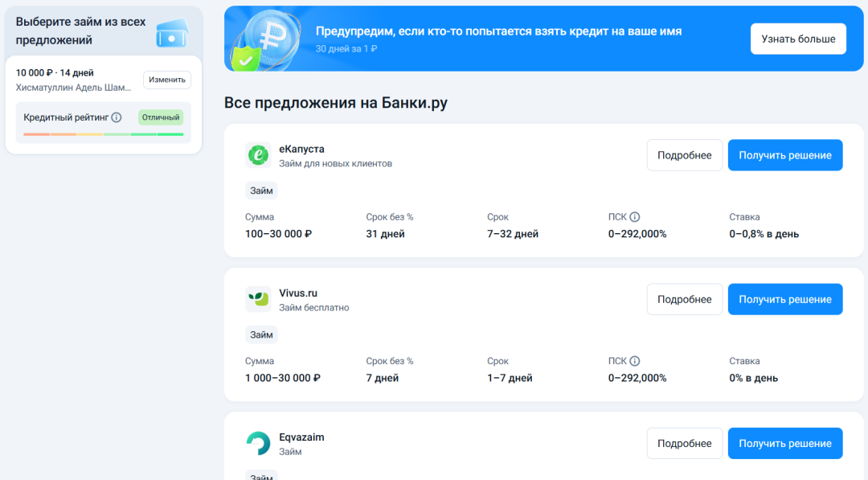868x480 pixels.
Task: Click the credit rating color bar
Action: 104,134
